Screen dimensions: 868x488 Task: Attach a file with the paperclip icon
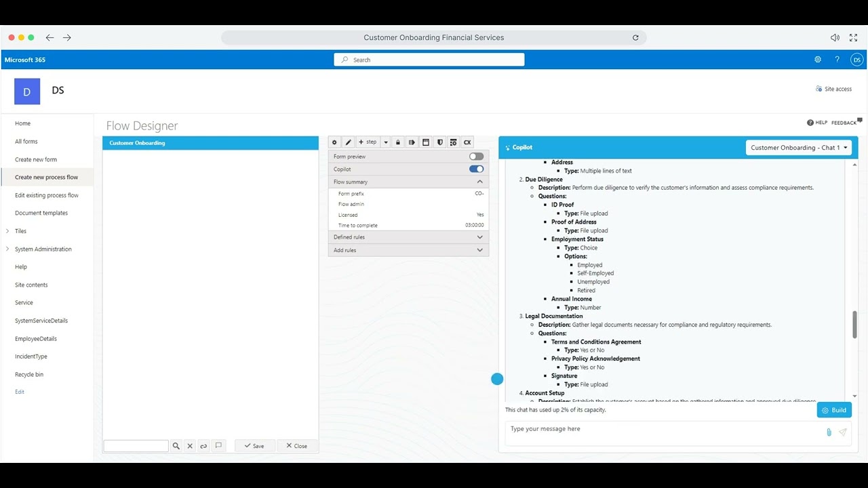point(829,432)
